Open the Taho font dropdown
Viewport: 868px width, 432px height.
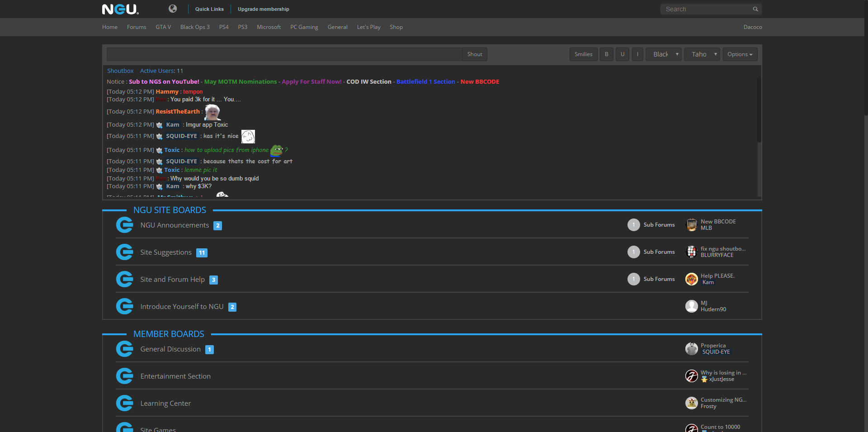702,54
